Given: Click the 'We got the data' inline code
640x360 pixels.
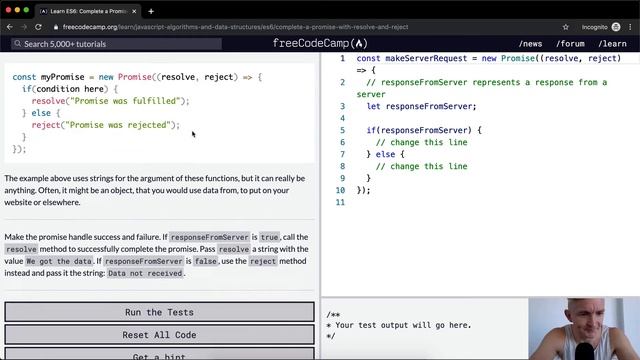Looking at the screenshot, I should (60, 261).
